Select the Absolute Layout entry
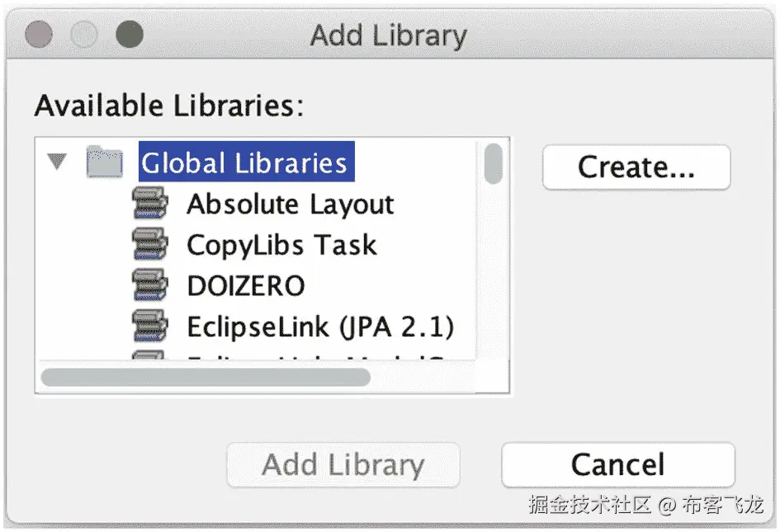Screen dimensions: 780x532 [x=291, y=204]
